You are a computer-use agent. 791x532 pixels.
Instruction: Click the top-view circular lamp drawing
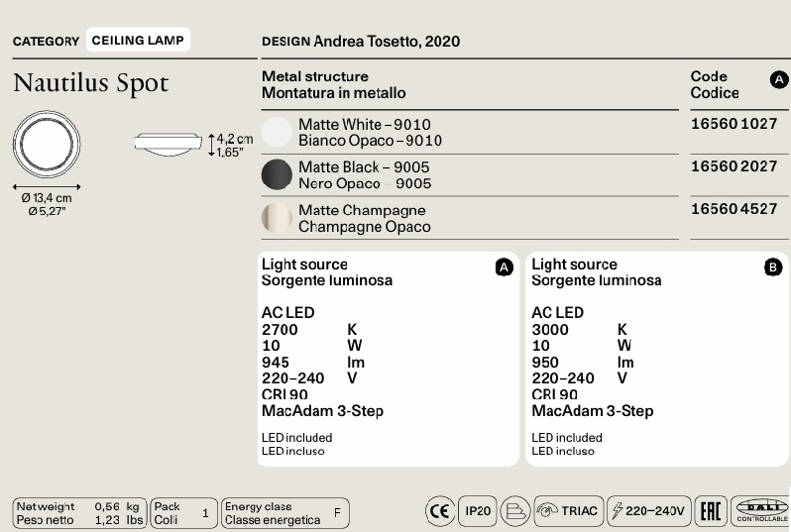pyautogui.click(x=47, y=145)
